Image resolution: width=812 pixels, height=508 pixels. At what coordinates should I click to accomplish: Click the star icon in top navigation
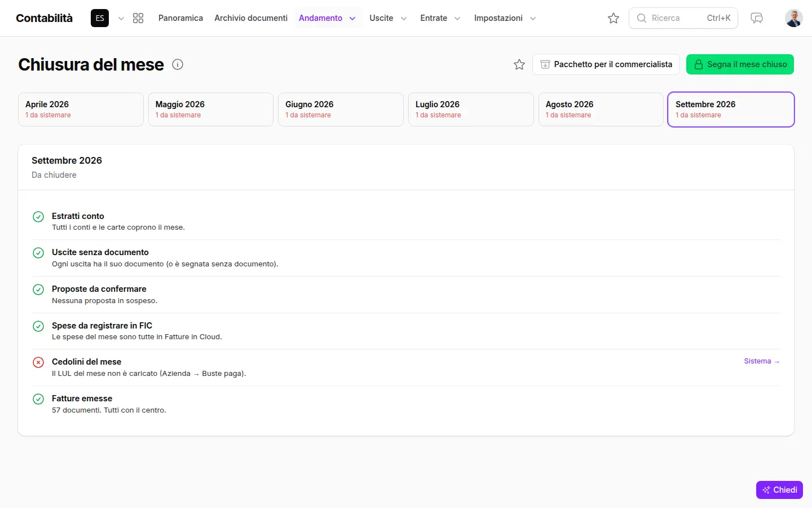click(614, 18)
